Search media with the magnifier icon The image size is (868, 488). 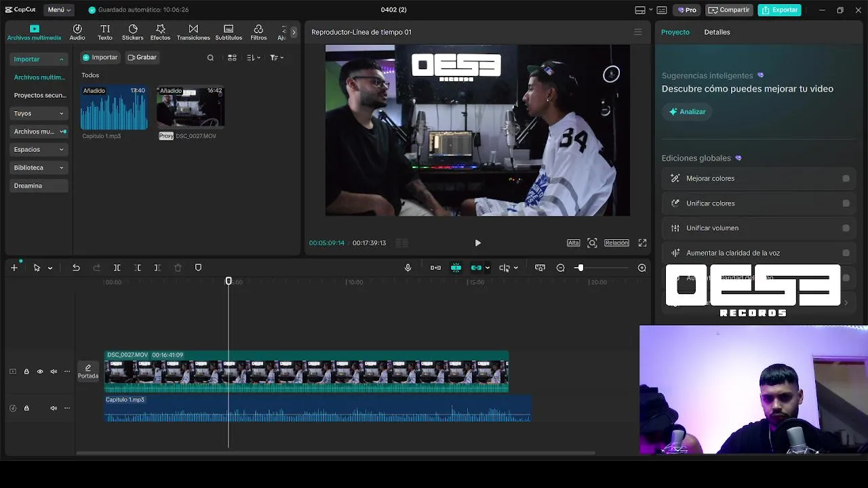tap(210, 58)
